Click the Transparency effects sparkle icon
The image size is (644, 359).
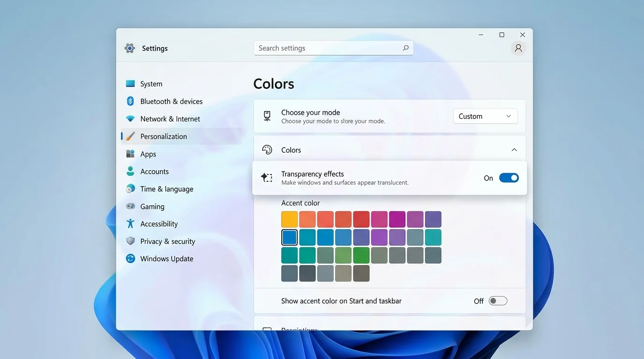[x=267, y=178]
